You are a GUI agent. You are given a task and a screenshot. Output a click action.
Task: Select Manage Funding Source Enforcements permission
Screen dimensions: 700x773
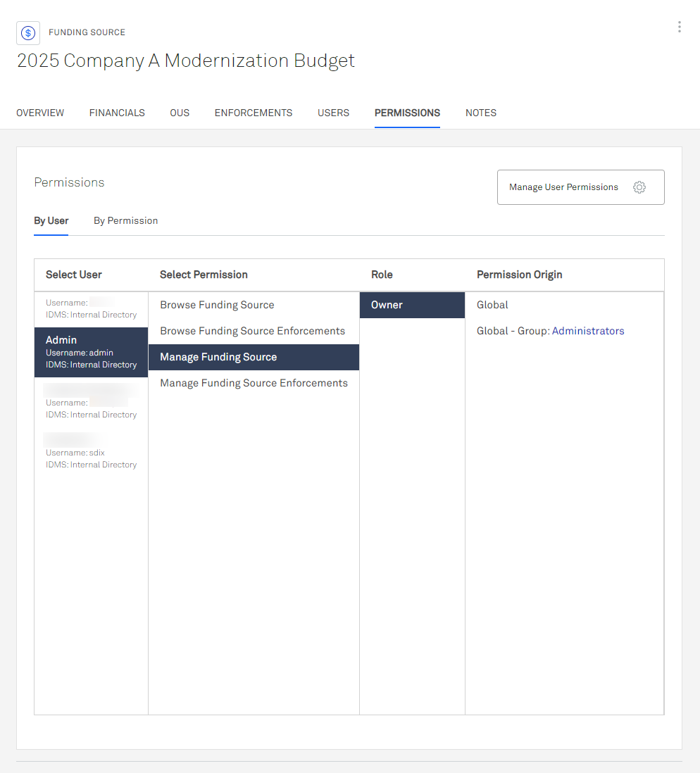[254, 383]
